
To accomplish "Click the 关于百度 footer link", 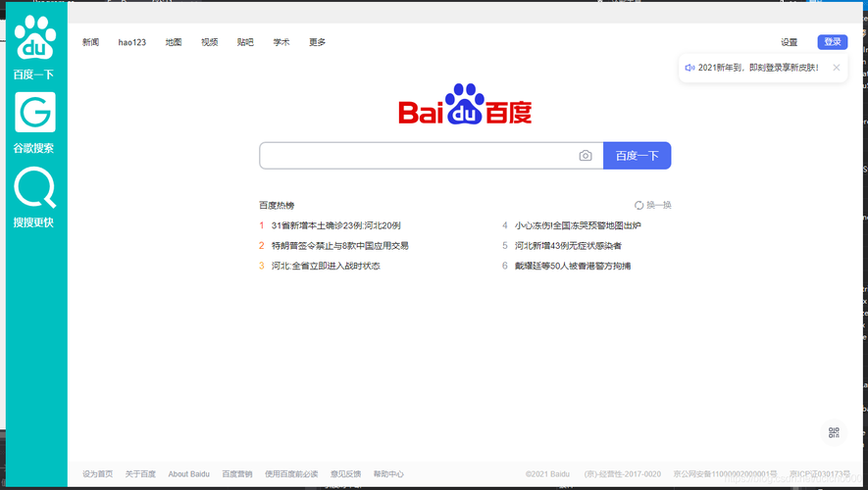I will click(x=140, y=474).
